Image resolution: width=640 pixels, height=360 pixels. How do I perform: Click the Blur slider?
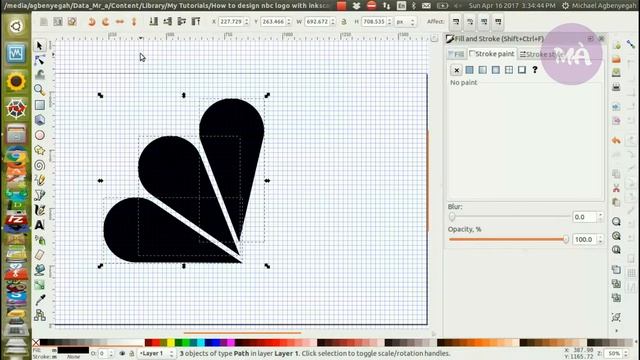coord(510,217)
